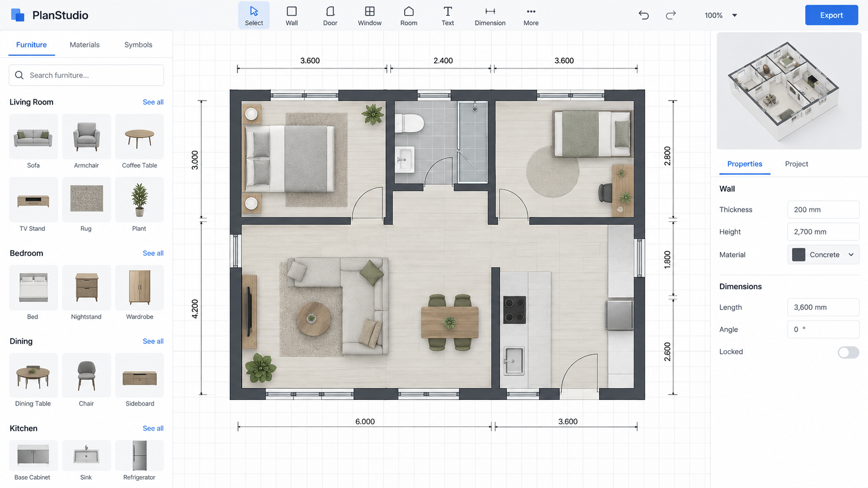Select the Armchair furniture item

86,142
